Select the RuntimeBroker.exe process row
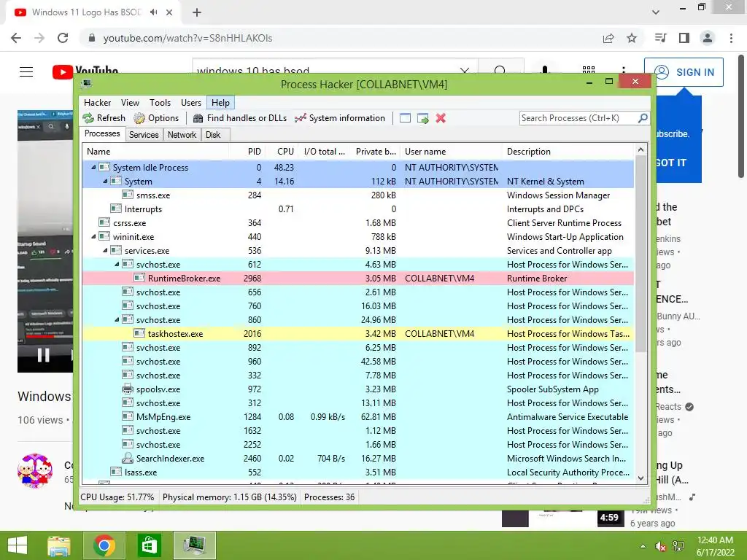Viewport: 747px width, 560px height. pyautogui.click(x=357, y=279)
